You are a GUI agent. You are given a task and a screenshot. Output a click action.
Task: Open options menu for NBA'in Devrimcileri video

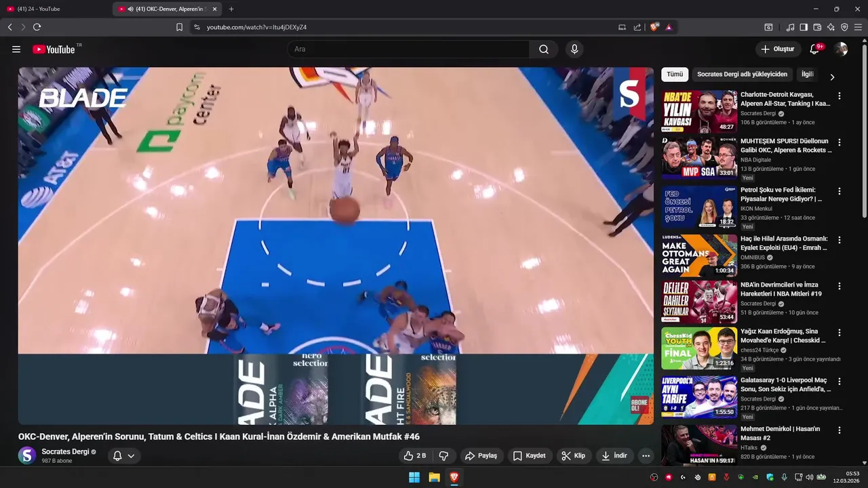(x=840, y=287)
